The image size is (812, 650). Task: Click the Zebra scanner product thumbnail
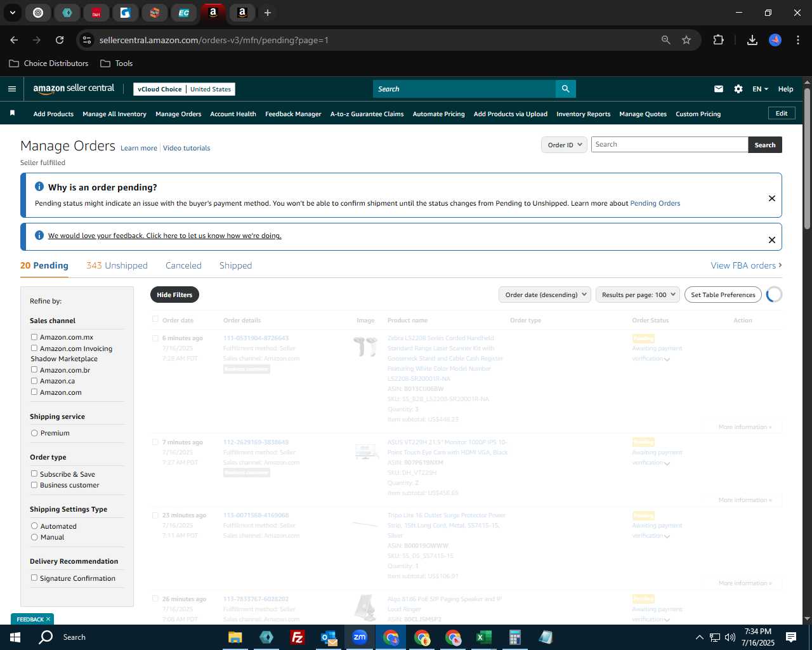[x=365, y=347]
